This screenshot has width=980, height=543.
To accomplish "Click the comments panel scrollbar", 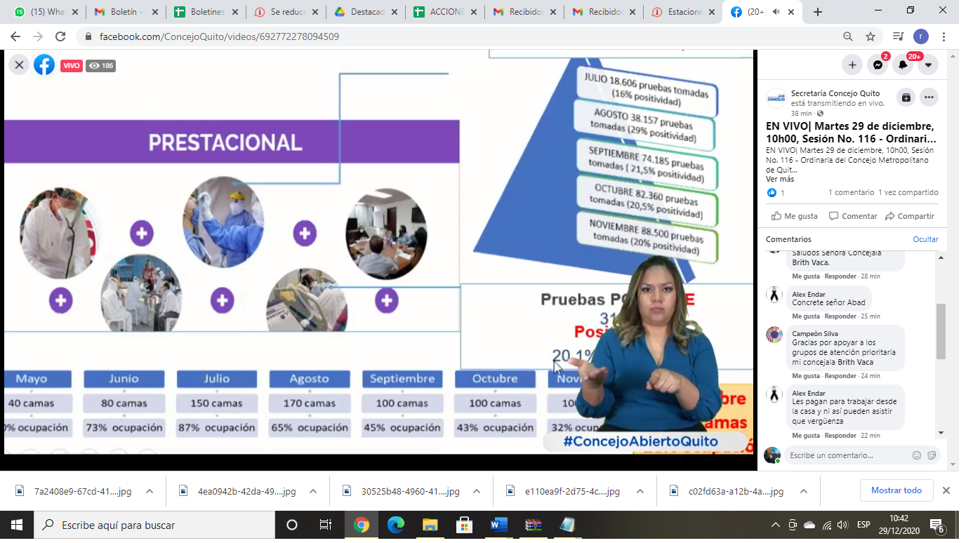I will pyautogui.click(x=941, y=330).
